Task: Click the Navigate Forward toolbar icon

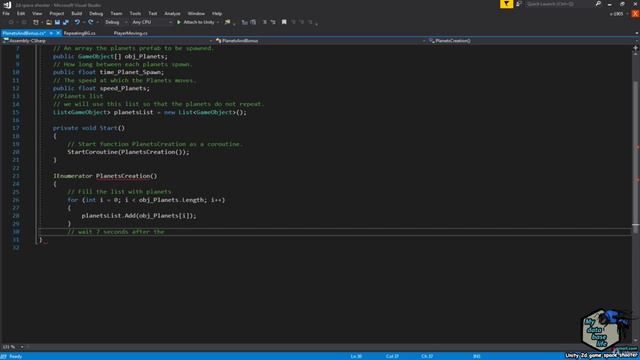Action: click(23, 22)
